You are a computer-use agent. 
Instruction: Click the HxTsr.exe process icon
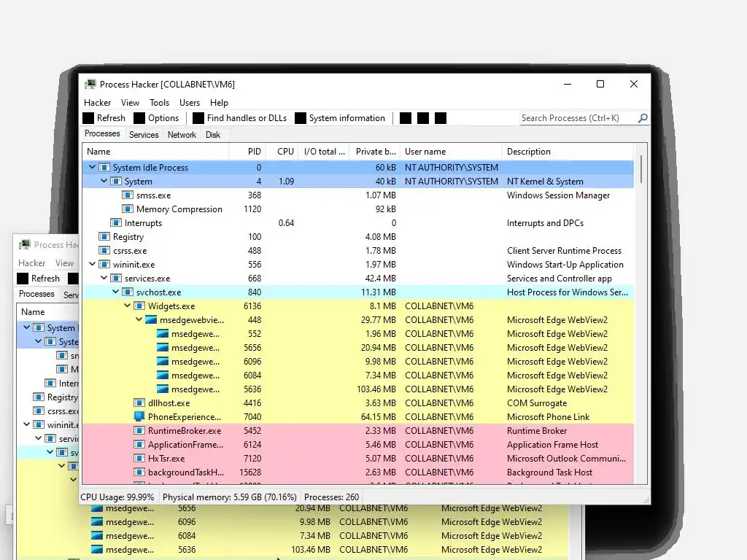coord(139,458)
